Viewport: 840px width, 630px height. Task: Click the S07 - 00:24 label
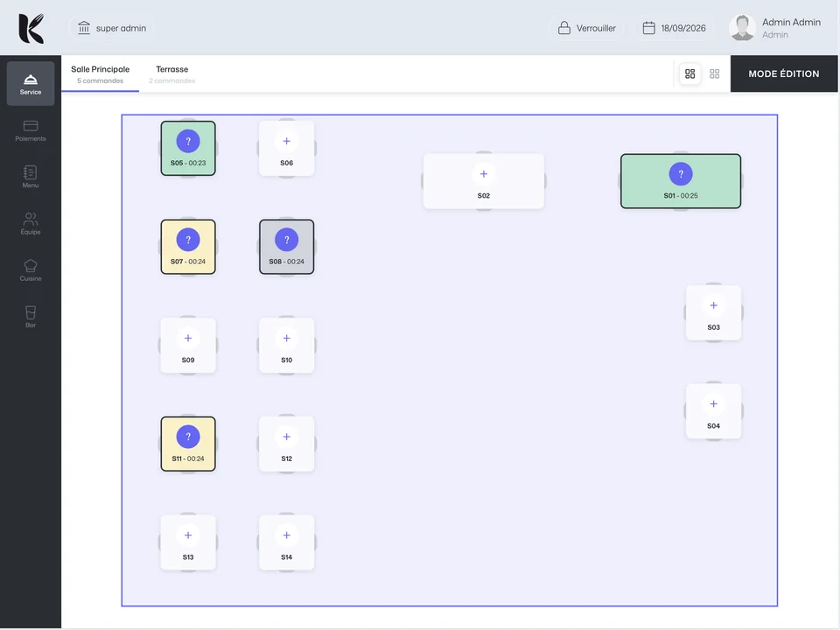tap(188, 262)
